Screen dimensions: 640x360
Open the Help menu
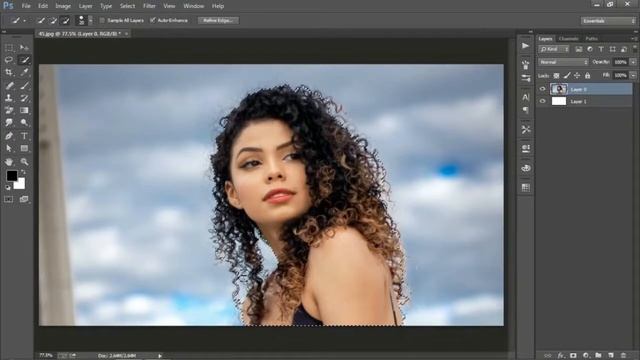[218, 6]
